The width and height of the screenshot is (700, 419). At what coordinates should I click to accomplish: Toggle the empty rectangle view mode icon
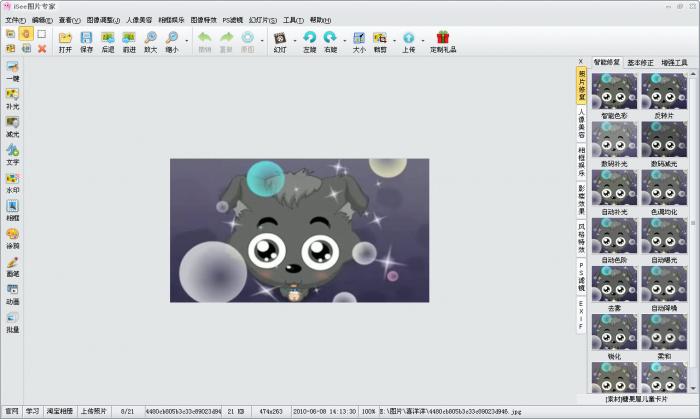click(42, 34)
